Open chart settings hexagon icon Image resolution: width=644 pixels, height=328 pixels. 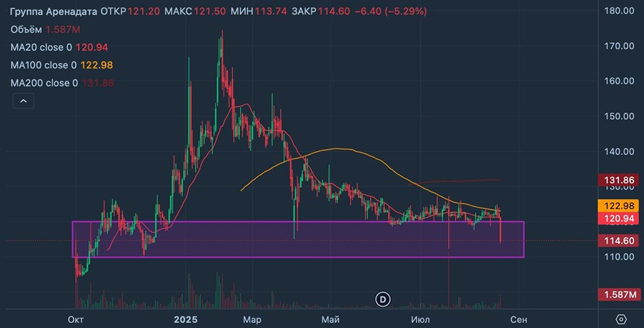coord(621,320)
